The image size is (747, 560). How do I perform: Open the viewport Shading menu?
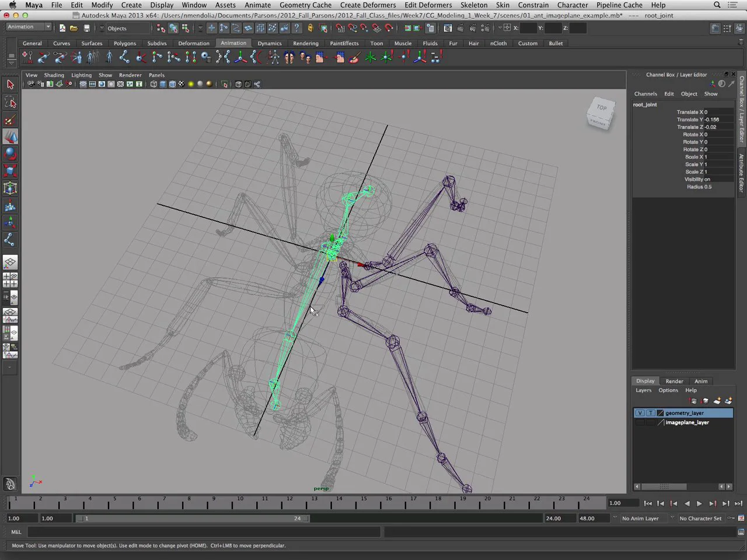pyautogui.click(x=54, y=75)
